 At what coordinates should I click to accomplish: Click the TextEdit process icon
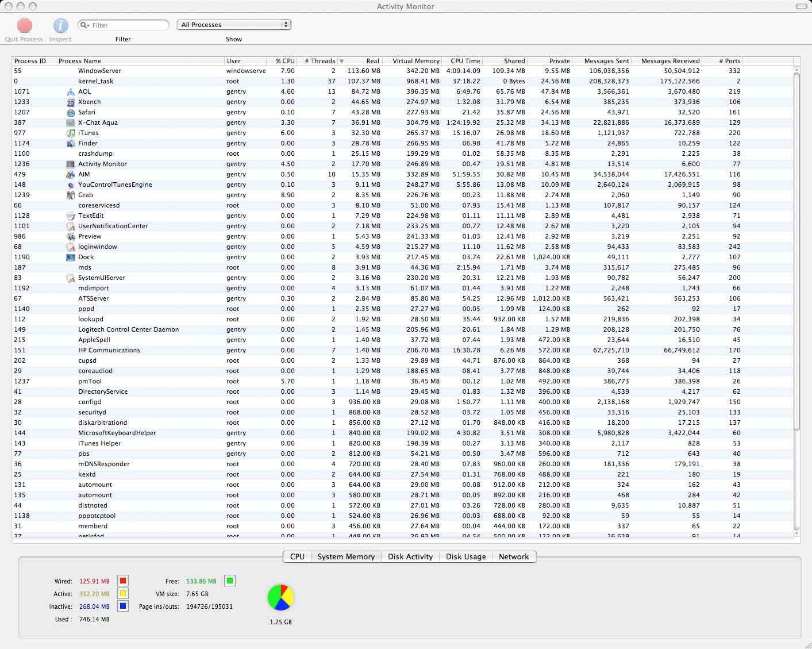pos(71,216)
